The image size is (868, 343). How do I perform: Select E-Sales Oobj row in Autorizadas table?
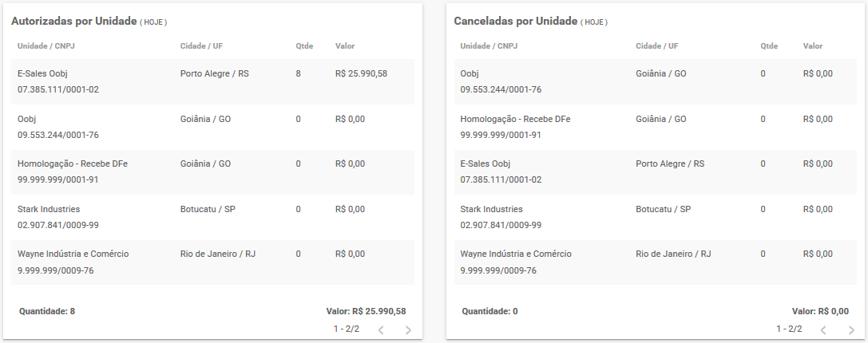[212, 81]
